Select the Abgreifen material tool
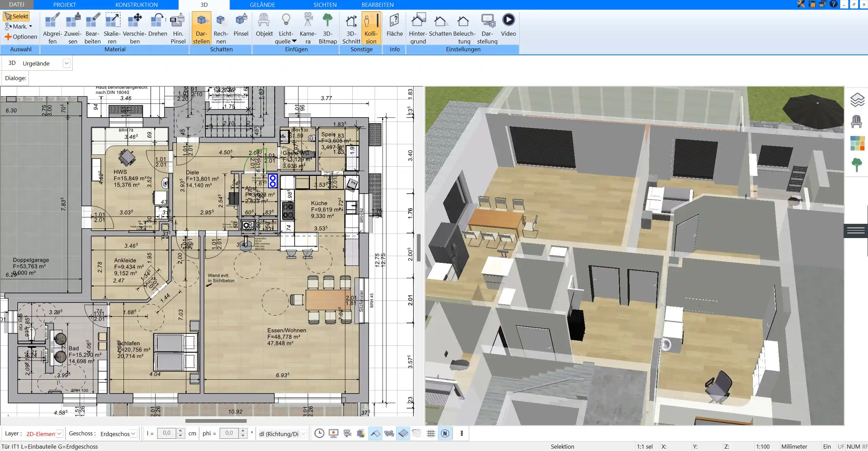The width and height of the screenshot is (868, 451). (52, 28)
